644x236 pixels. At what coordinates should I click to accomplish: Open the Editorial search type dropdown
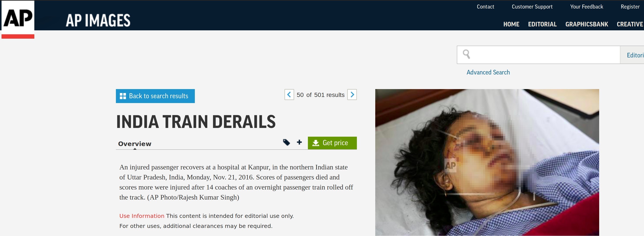click(x=632, y=55)
